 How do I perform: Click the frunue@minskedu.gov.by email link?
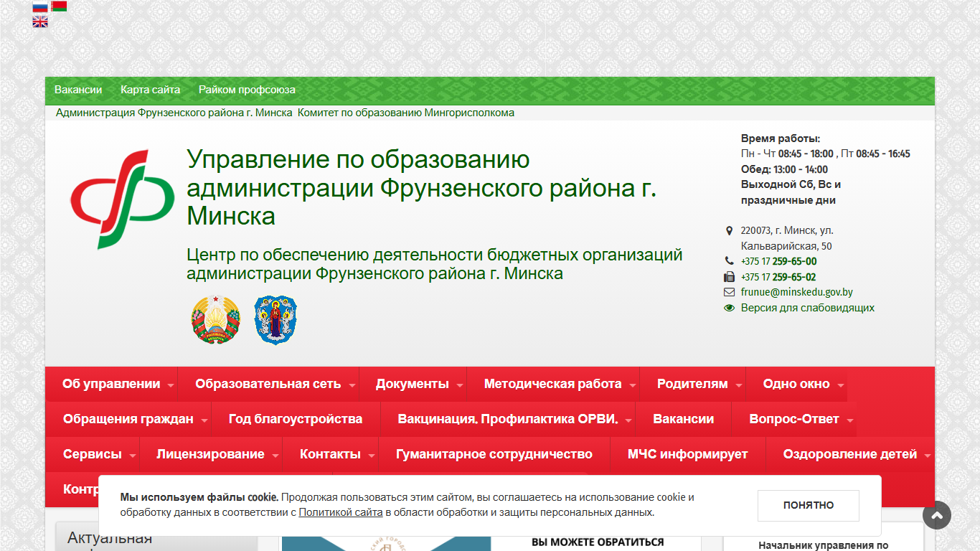797,292
